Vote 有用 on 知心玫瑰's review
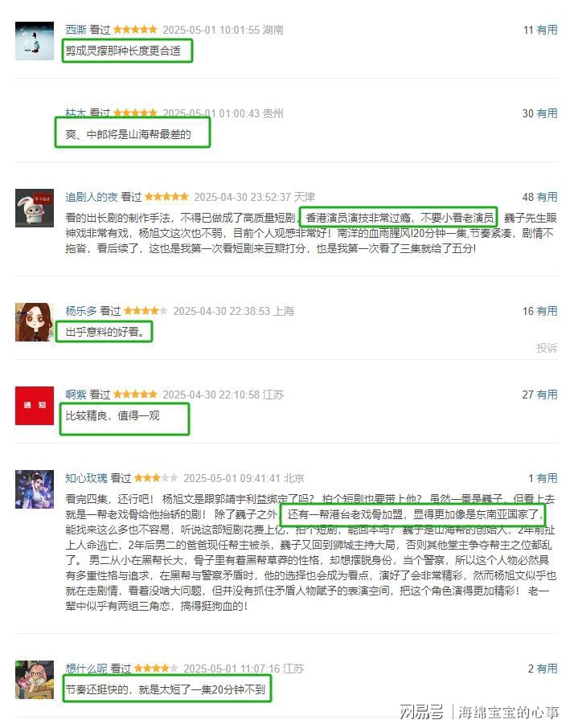This screenshot has height=728, width=574. coord(547,479)
